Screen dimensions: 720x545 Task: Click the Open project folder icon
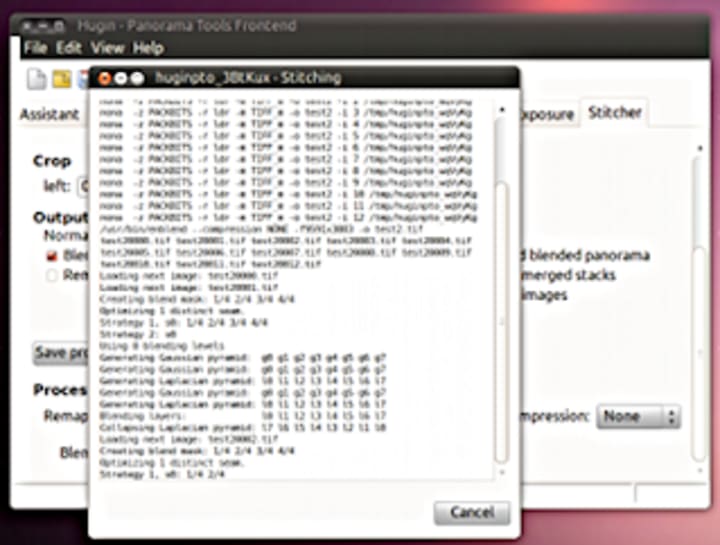click(62, 79)
